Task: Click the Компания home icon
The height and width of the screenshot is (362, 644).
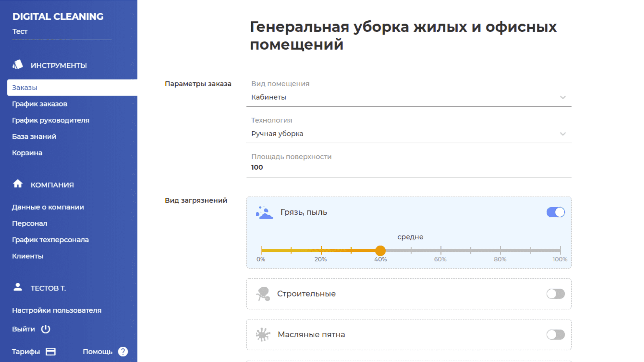Action: (x=18, y=184)
